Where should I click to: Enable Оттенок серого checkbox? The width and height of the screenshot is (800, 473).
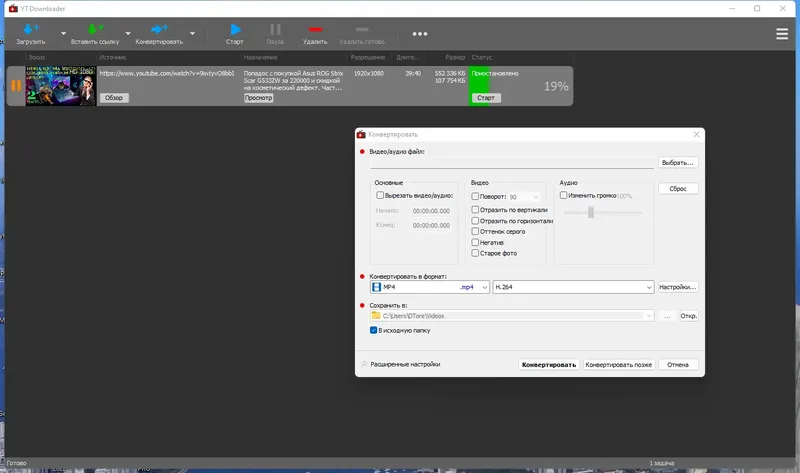[475, 231]
